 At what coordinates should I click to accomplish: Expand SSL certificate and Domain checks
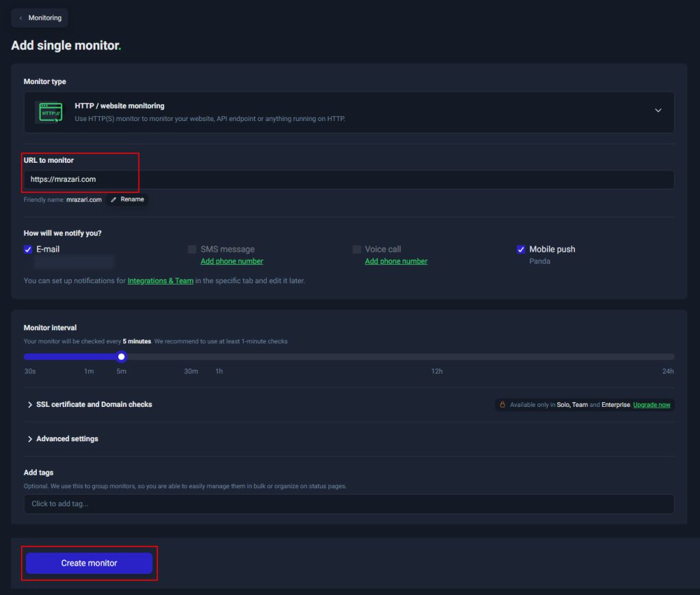89,405
